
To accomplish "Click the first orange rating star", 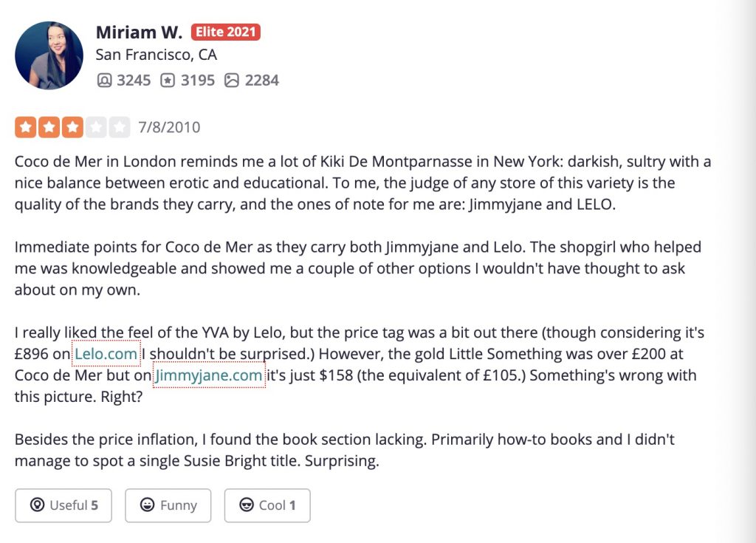I will [x=26, y=127].
